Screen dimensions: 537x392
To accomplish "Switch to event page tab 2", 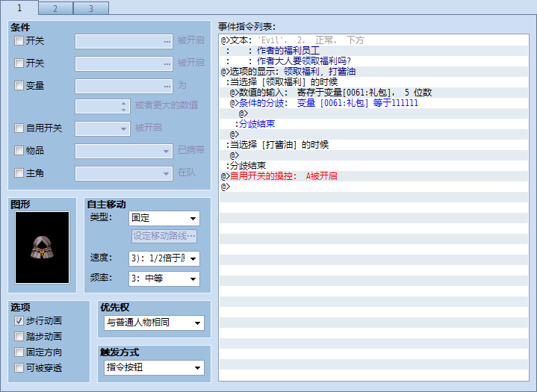I will (x=55, y=8).
